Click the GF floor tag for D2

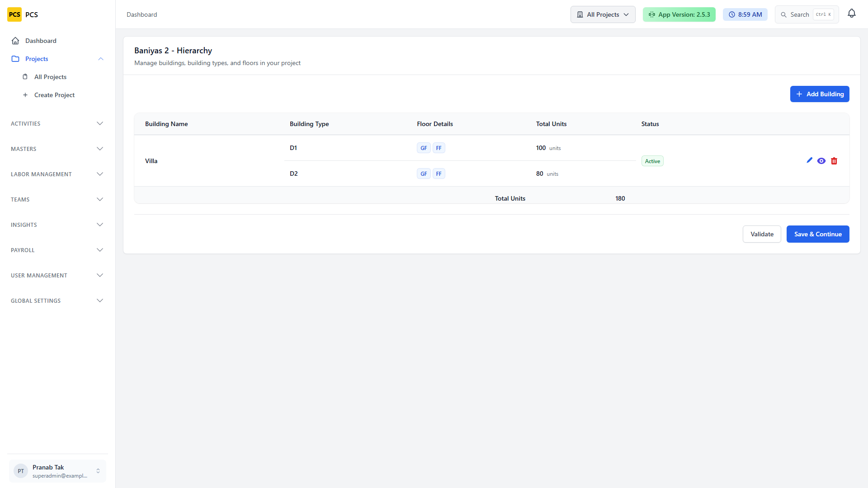point(424,174)
